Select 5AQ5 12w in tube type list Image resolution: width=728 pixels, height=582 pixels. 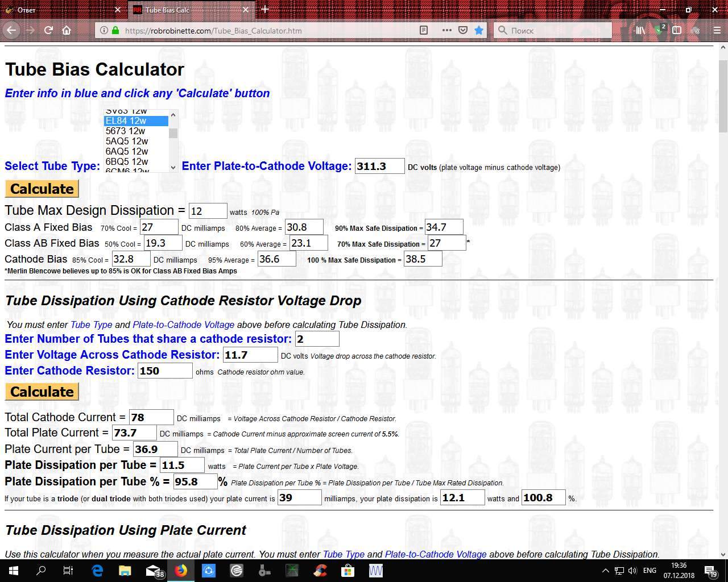point(127,141)
